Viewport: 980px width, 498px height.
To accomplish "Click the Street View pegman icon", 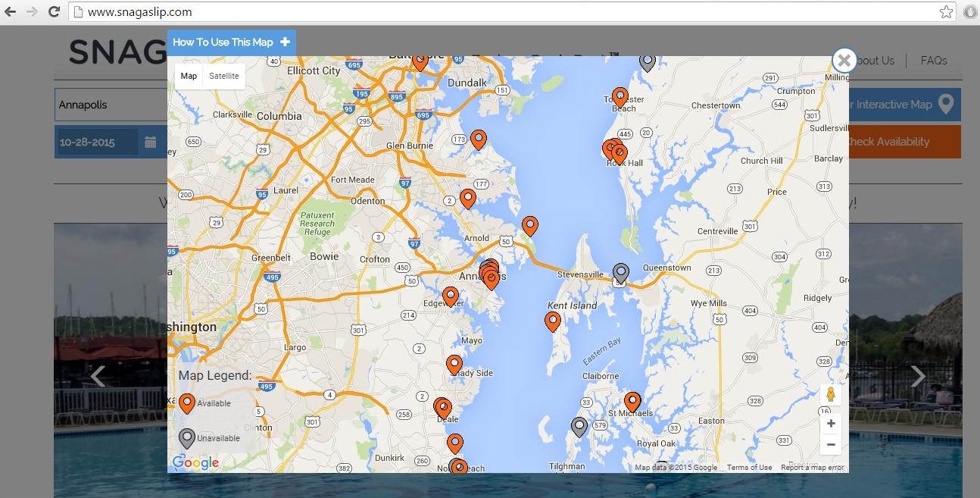I will (831, 395).
